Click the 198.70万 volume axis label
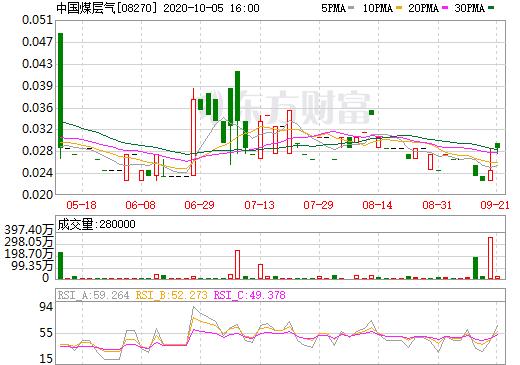The image size is (520, 365). click(29, 254)
